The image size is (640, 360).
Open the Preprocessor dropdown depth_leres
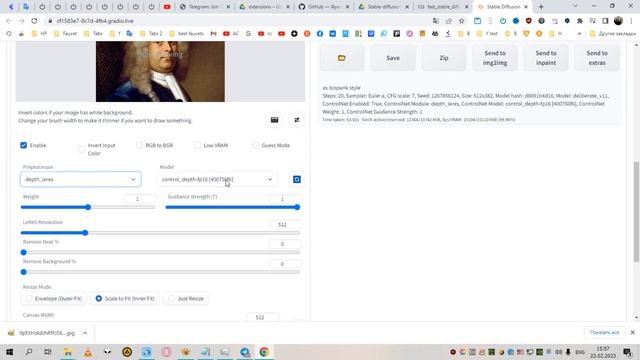(81, 180)
